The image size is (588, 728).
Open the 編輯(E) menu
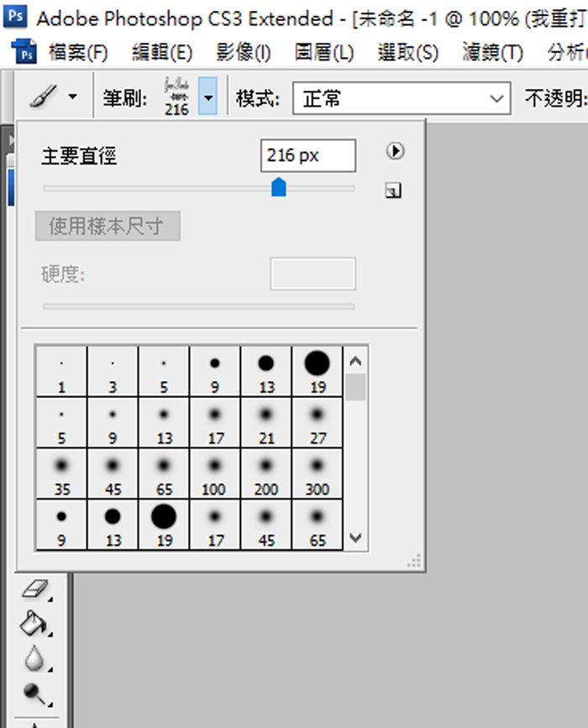[x=162, y=52]
